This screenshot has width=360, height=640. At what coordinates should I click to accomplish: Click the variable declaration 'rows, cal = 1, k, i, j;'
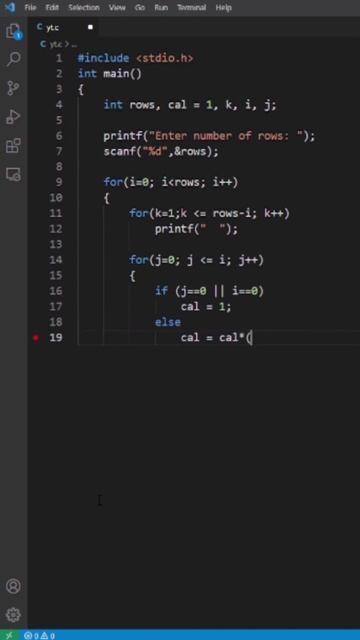point(203,105)
